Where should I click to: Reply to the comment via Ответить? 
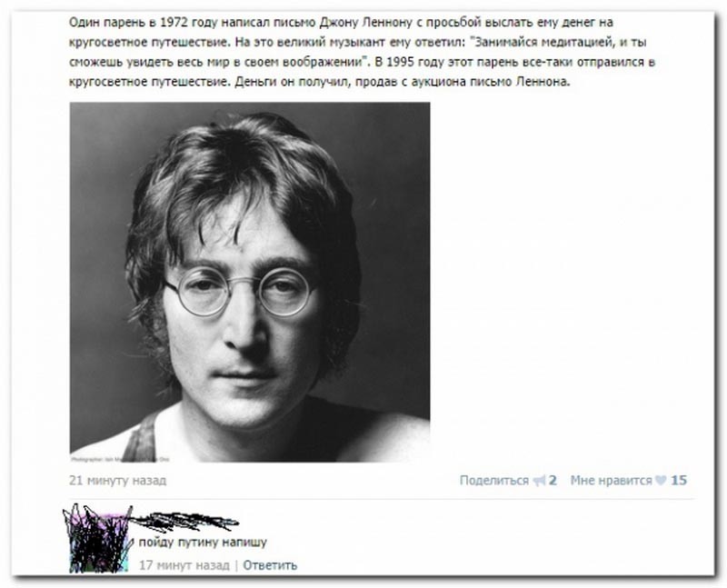(x=270, y=565)
